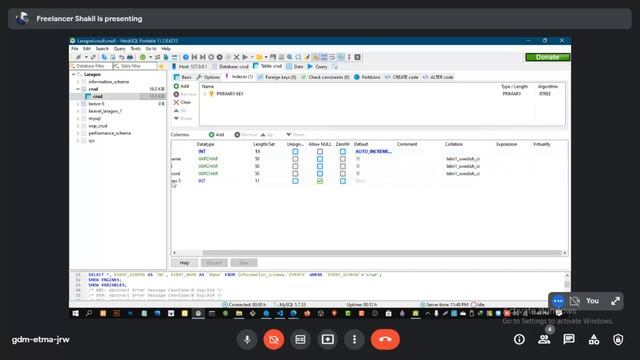
Task: Add a new column via Columns Add
Action: (217, 135)
